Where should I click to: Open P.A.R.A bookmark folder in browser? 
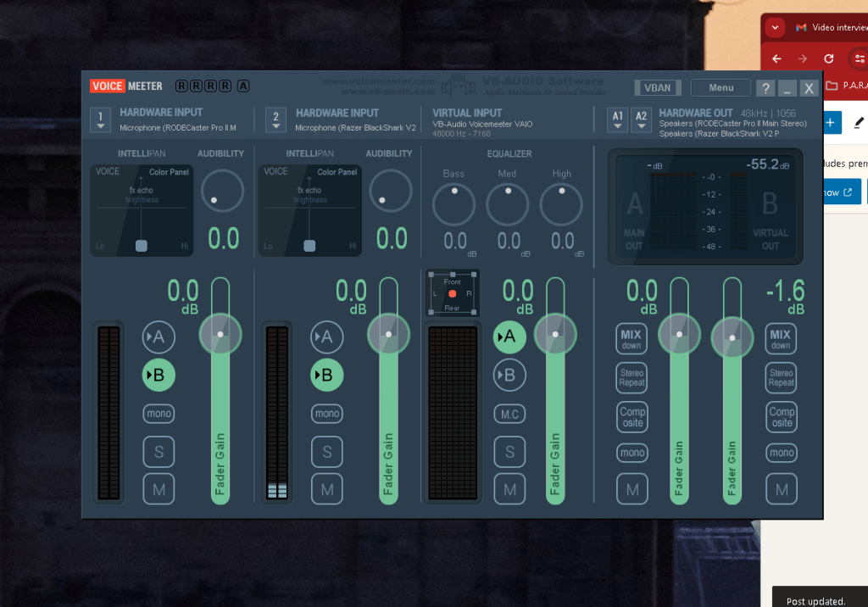click(x=847, y=86)
